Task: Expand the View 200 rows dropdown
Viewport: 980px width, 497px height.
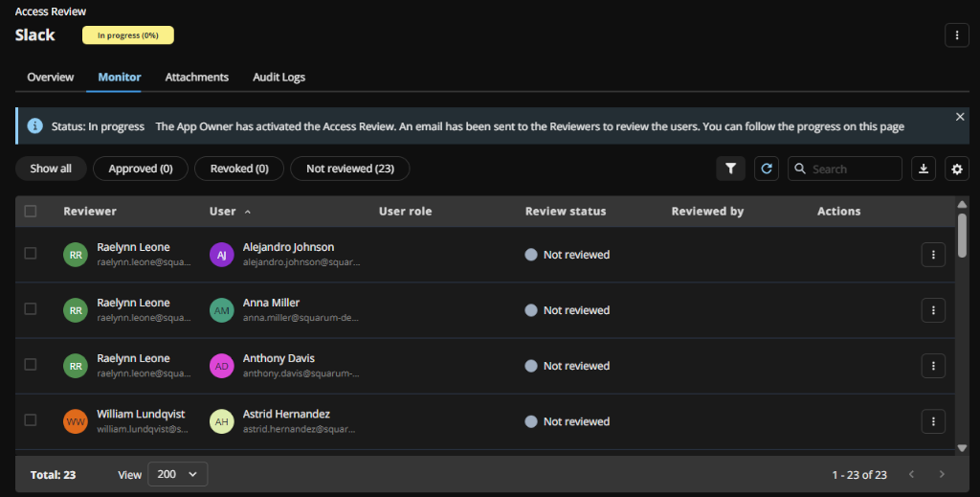Action: [177, 474]
